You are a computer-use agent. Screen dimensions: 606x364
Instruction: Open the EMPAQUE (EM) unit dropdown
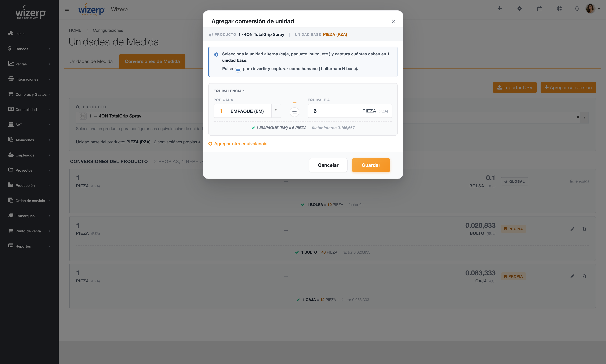click(x=276, y=111)
